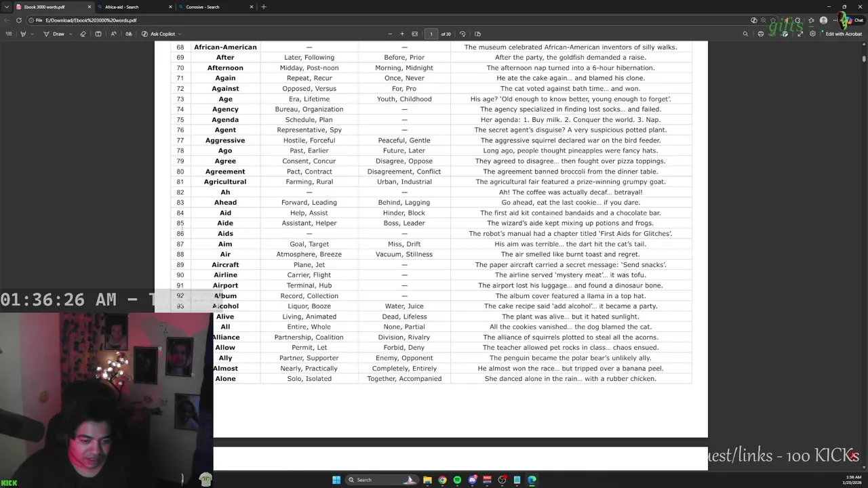Viewport: 868px width, 488px height.
Task: Click the Fit to width icon
Action: pos(415,34)
